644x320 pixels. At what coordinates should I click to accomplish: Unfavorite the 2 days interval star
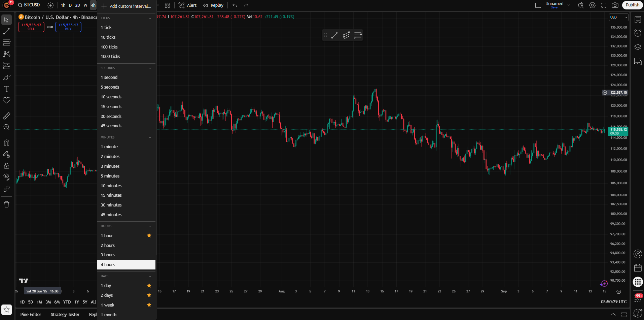[x=149, y=295]
